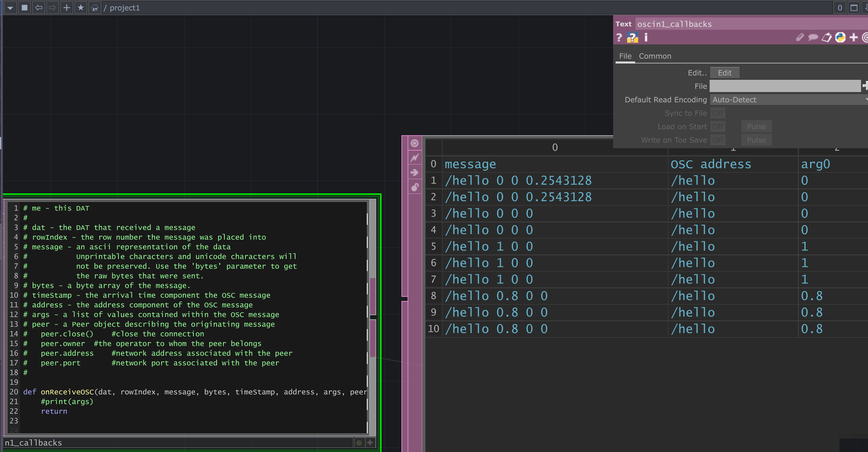Click the comment speech bubble icon
Image resolution: width=868 pixels, height=452 pixels.
click(x=813, y=37)
